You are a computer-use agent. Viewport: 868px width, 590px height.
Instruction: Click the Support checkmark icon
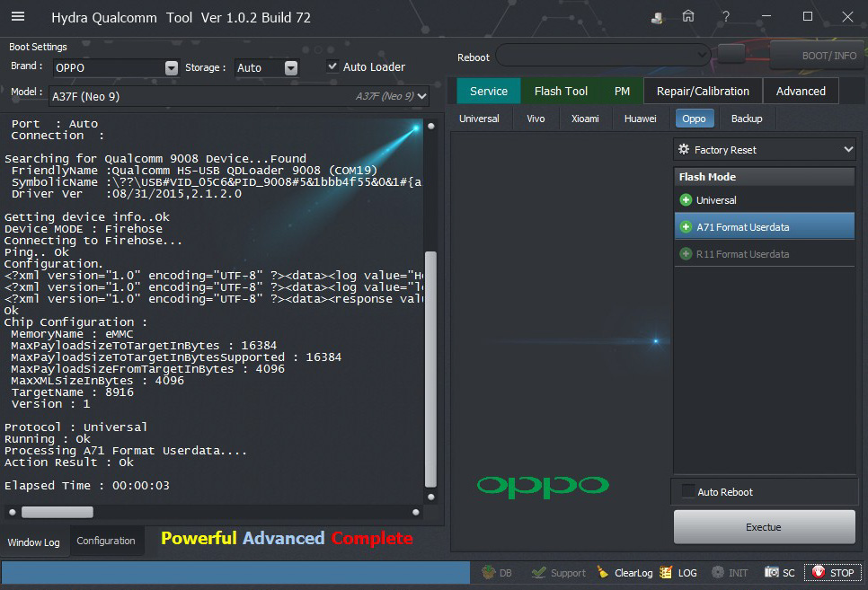point(538,572)
